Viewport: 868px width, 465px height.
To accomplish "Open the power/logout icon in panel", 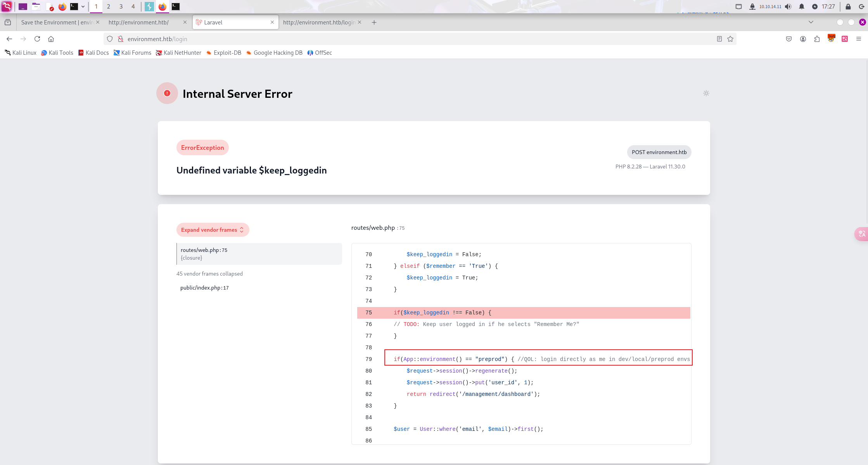I will coord(861,7).
